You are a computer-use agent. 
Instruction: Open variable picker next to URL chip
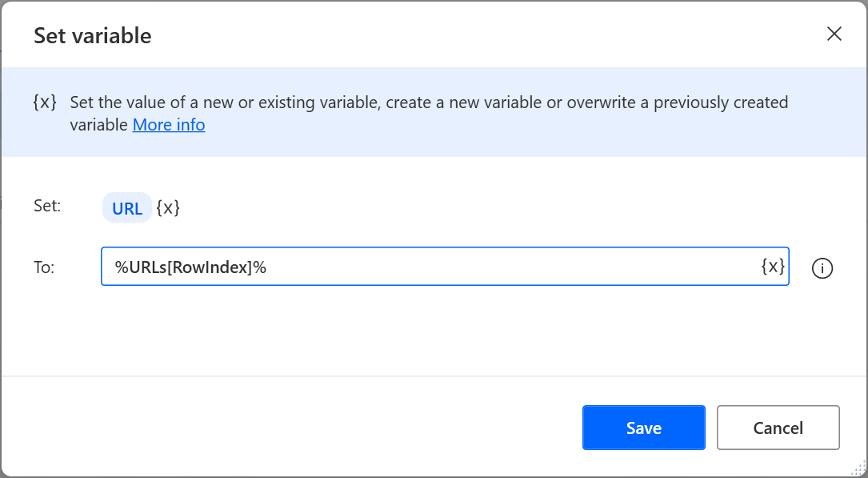[x=168, y=208]
